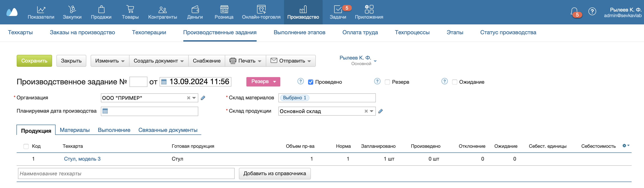Switch to Техкарты submenu

[20, 32]
